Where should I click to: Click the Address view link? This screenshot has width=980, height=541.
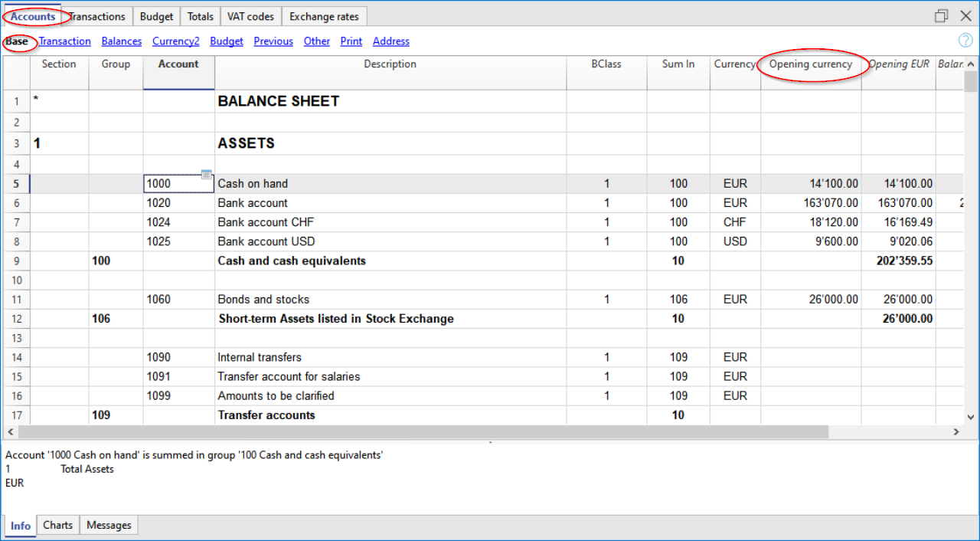click(391, 41)
